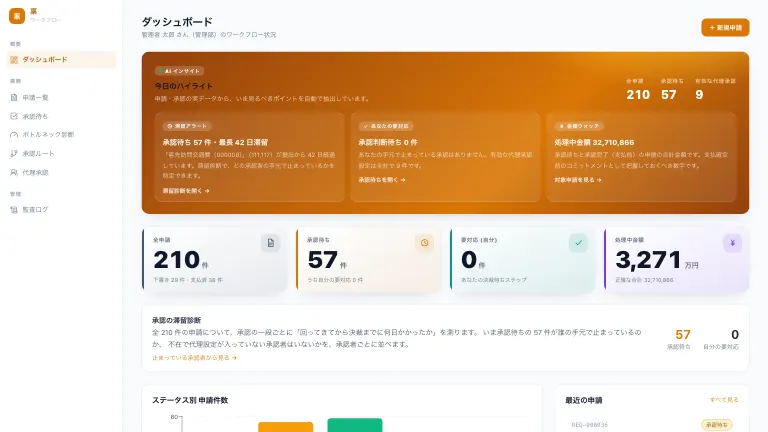This screenshot has width=768, height=432.
Task: Click the あなたの要対応 tag on second insight card
Action: tap(386, 126)
